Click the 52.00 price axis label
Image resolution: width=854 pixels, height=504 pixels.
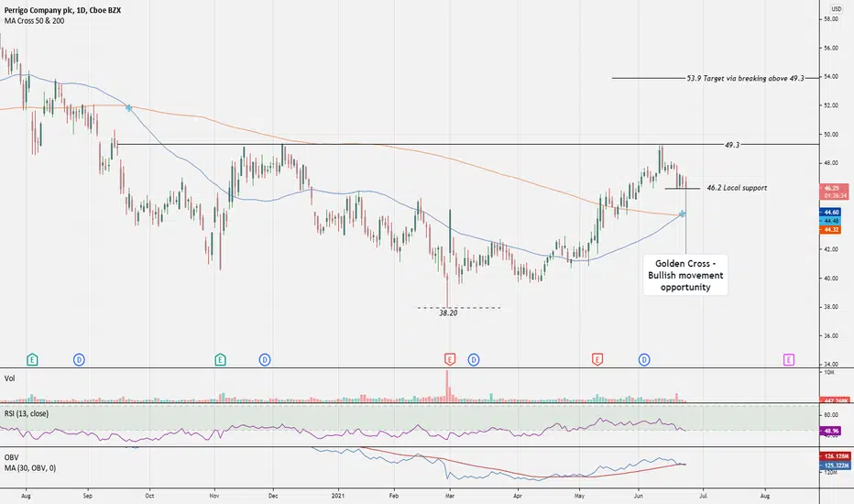coord(831,105)
